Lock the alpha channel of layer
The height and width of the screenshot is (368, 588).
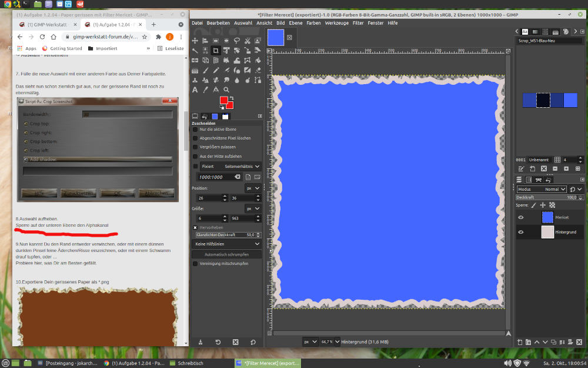coord(552,205)
